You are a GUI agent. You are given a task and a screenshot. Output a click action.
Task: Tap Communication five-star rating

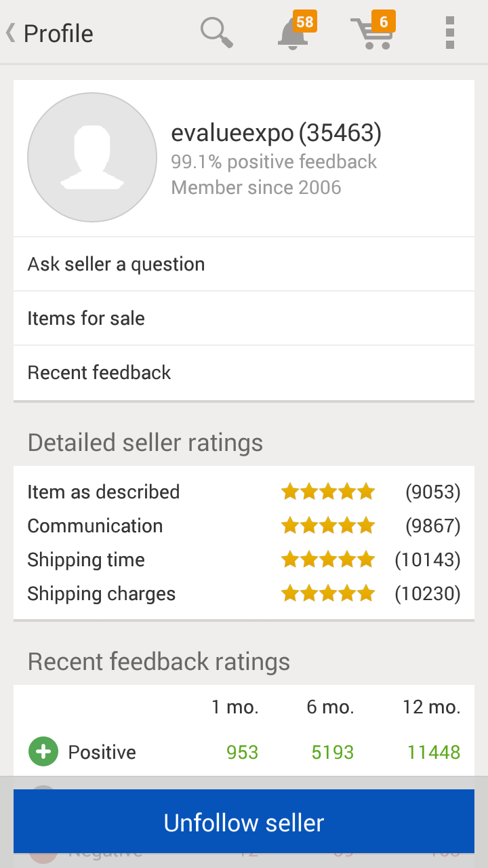click(x=328, y=526)
